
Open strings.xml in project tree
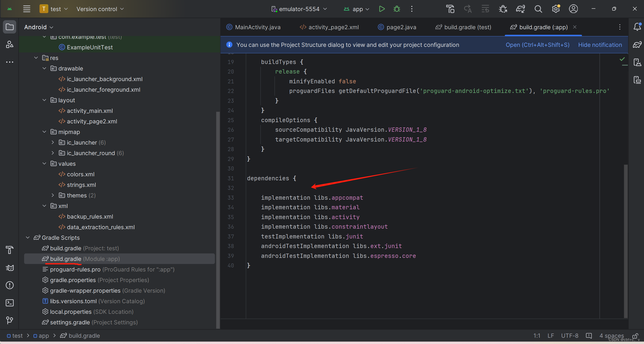point(81,185)
